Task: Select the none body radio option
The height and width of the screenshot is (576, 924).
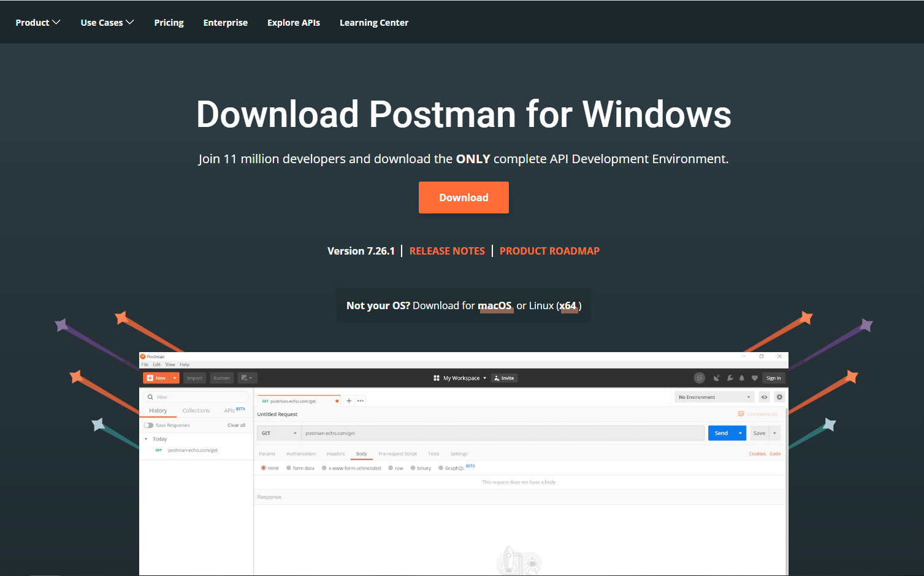Action: (264, 468)
